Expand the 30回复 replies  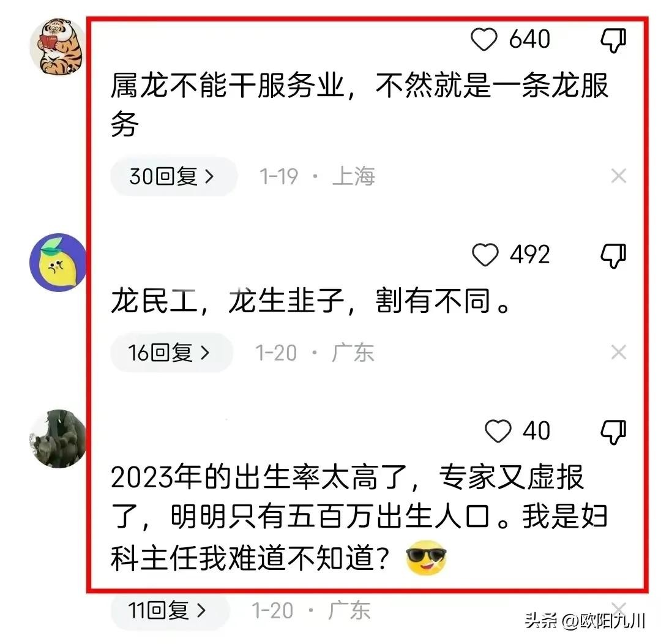174,176
